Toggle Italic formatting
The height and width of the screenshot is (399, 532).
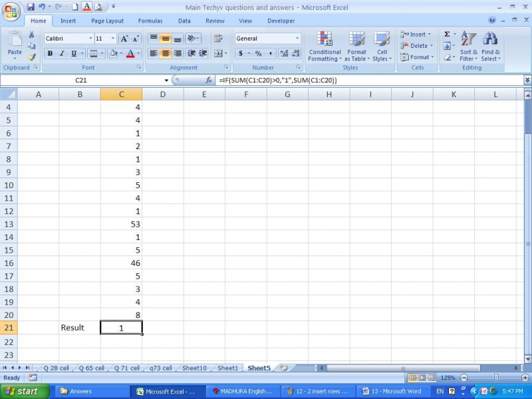(x=62, y=54)
